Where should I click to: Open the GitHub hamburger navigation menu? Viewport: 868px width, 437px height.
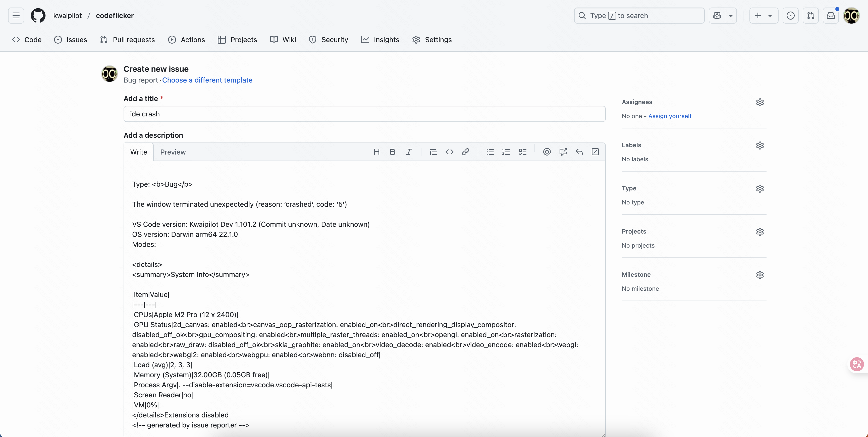[x=16, y=16]
